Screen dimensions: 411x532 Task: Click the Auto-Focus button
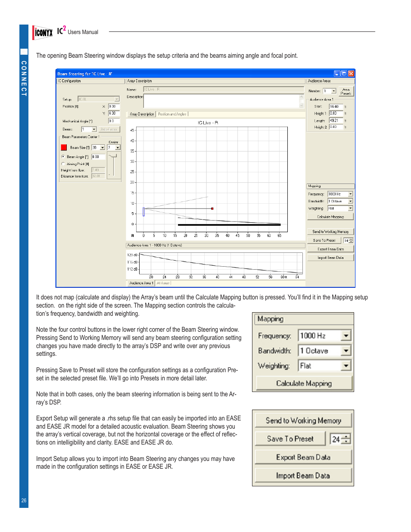tap(109, 129)
